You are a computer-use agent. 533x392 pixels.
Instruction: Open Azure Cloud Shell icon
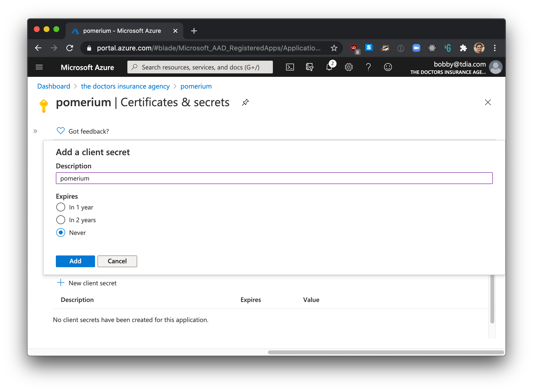click(290, 67)
